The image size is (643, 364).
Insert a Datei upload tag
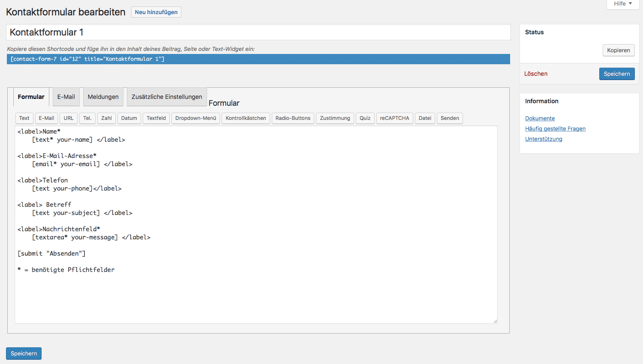coord(425,118)
